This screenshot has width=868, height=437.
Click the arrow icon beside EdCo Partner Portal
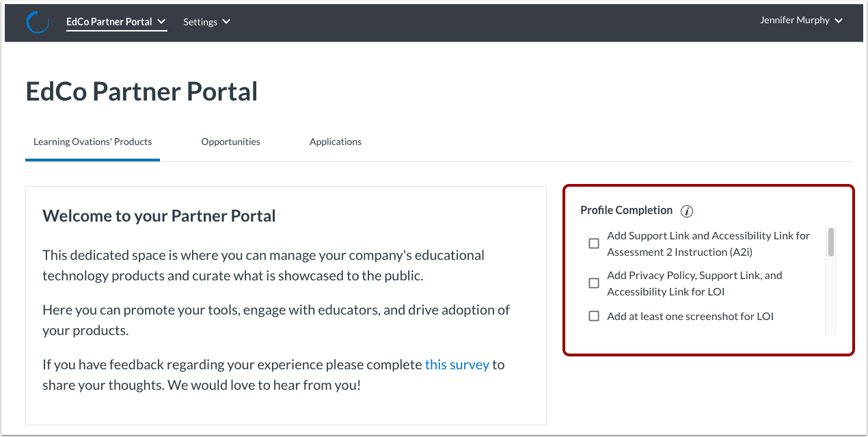click(x=161, y=21)
